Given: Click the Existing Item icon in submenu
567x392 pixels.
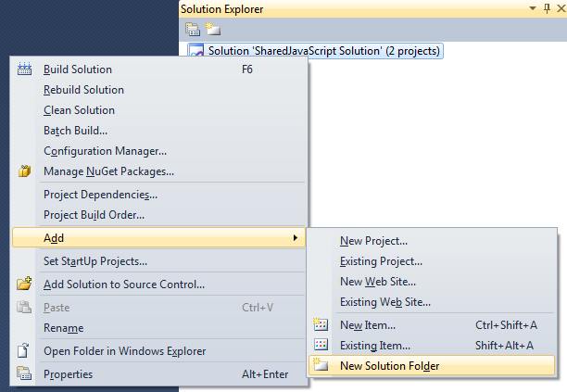Looking at the screenshot, I should click(x=321, y=346).
